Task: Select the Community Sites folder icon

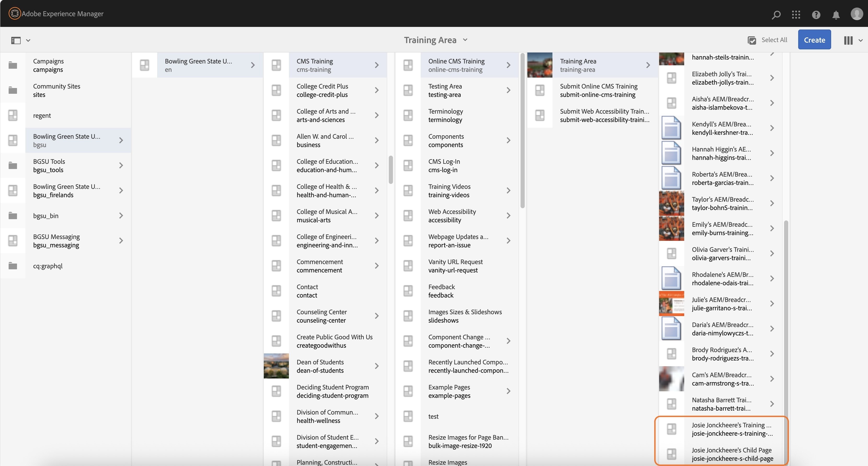Action: (13, 90)
